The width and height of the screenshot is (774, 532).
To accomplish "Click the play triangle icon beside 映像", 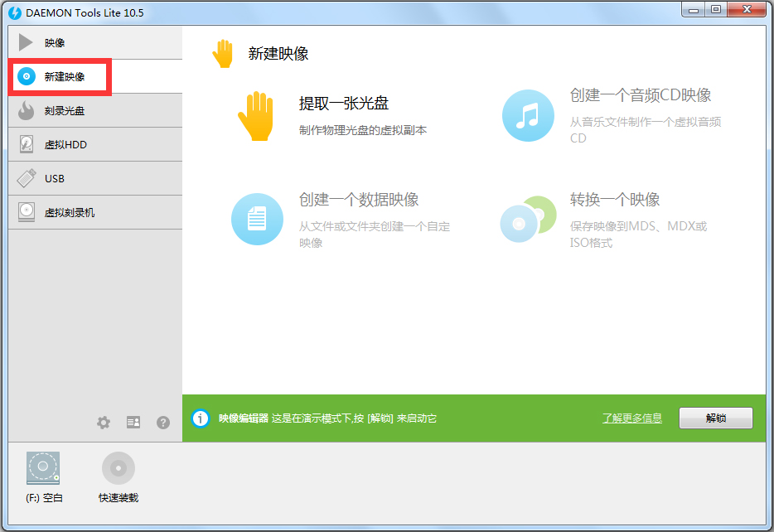I will point(26,42).
